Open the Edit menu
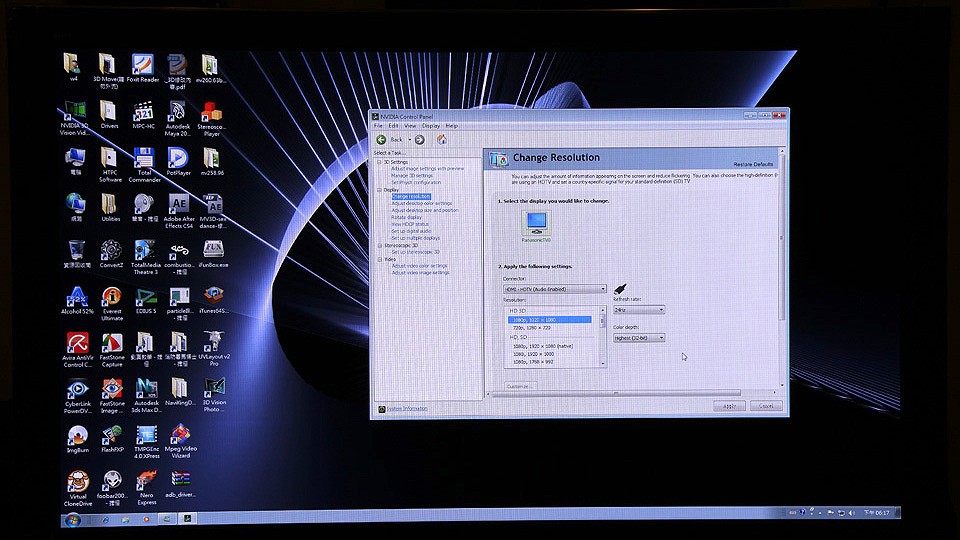Viewport: 960px width, 540px height. (393, 126)
